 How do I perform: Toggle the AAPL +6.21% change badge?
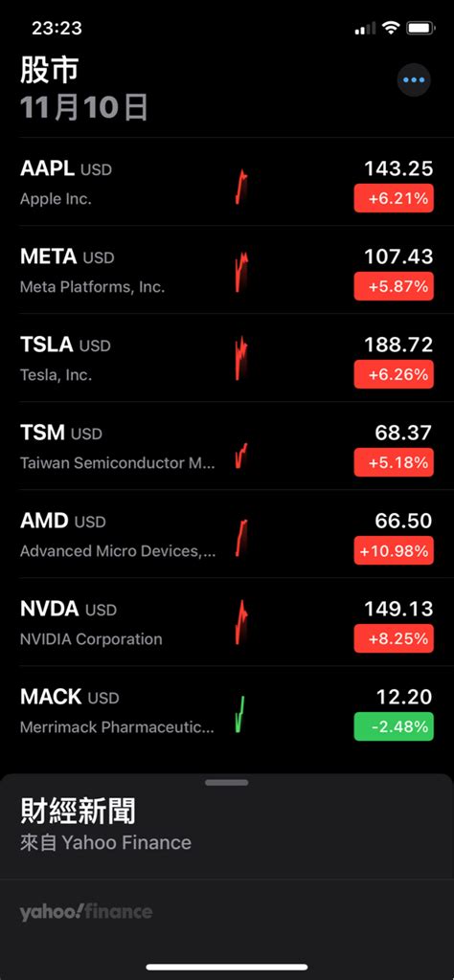pyautogui.click(x=394, y=198)
